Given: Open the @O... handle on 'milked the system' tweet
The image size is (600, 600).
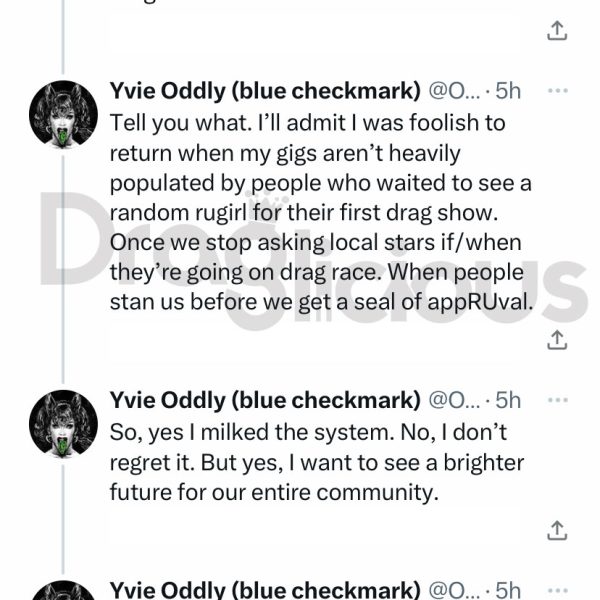Looking at the screenshot, I should click(454, 401).
